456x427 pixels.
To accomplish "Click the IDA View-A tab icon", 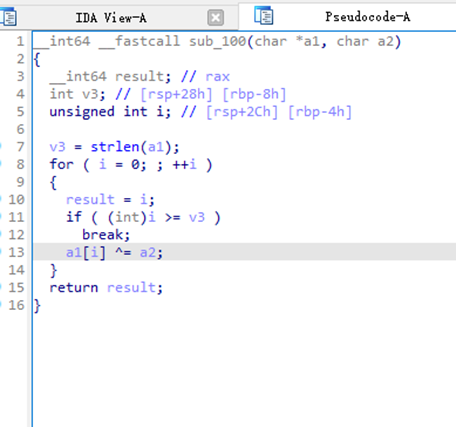I will tap(8, 17).
